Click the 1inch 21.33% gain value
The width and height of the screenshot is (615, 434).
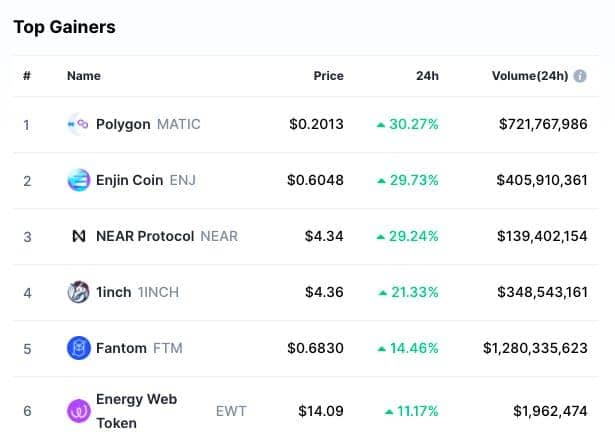coord(415,292)
